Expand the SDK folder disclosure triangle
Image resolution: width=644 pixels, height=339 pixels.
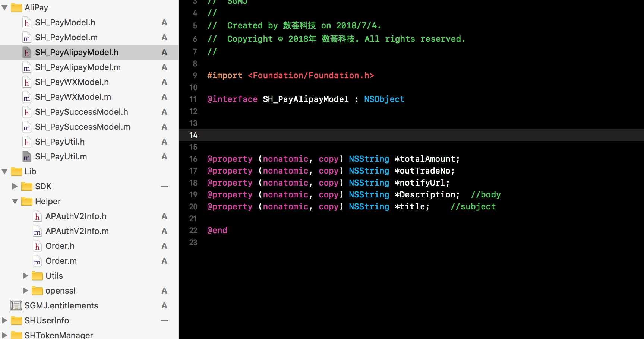point(15,186)
